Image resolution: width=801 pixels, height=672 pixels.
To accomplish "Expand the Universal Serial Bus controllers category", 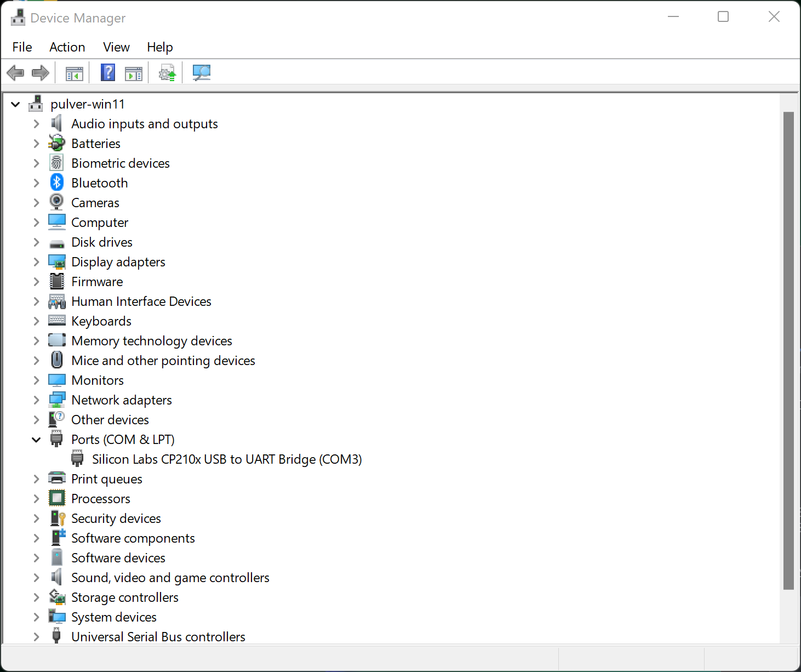I will 36,636.
